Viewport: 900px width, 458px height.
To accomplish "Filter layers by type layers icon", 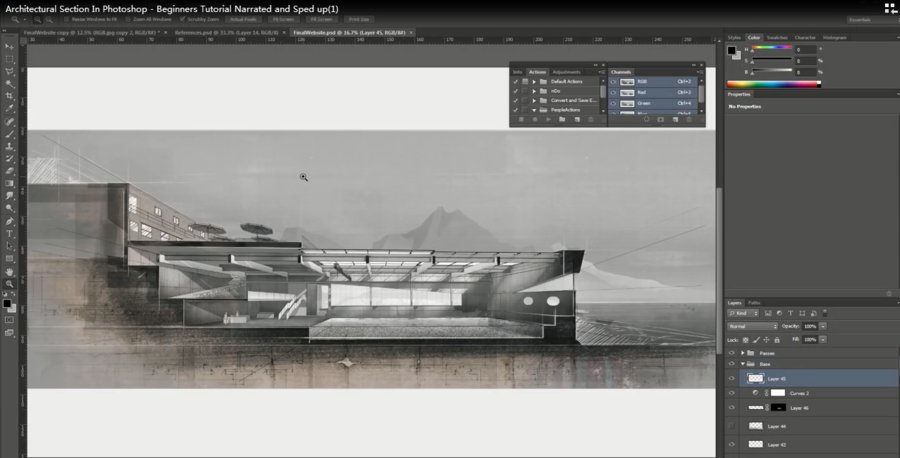I will [790, 313].
